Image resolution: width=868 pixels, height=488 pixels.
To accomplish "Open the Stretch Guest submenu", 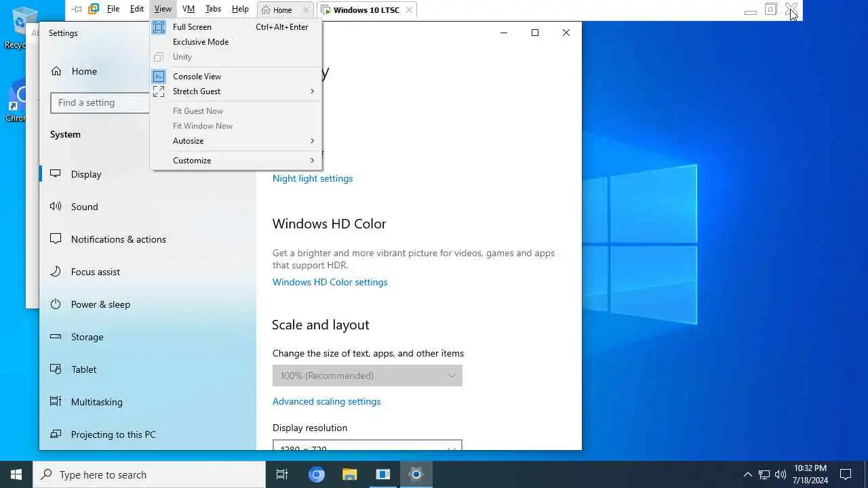I will (x=236, y=91).
